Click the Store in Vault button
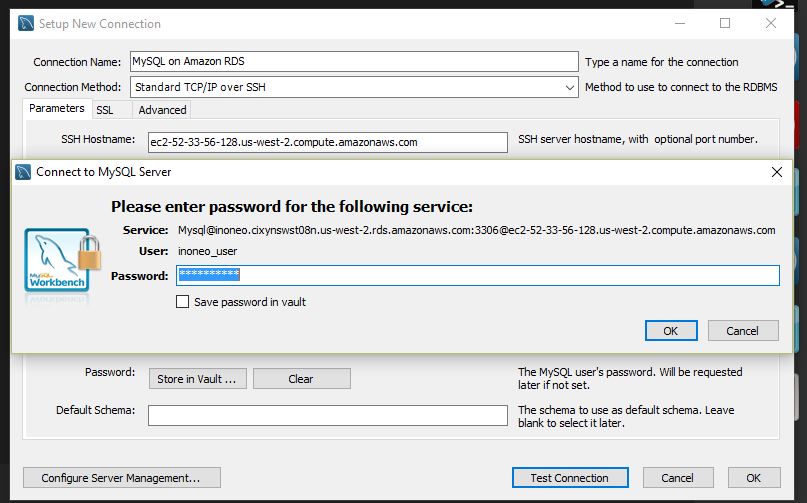Viewport: 807px width, 503px height. point(198,378)
